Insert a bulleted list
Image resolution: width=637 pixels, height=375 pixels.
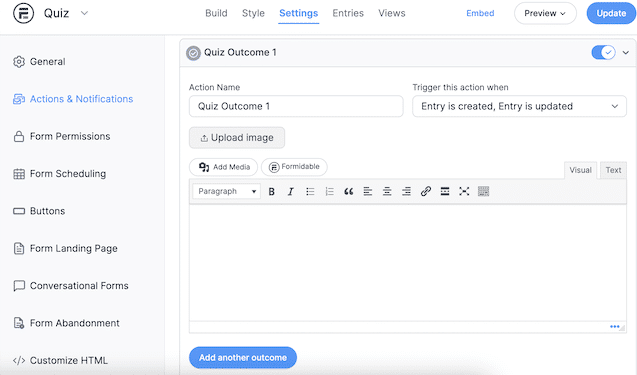[x=310, y=191]
